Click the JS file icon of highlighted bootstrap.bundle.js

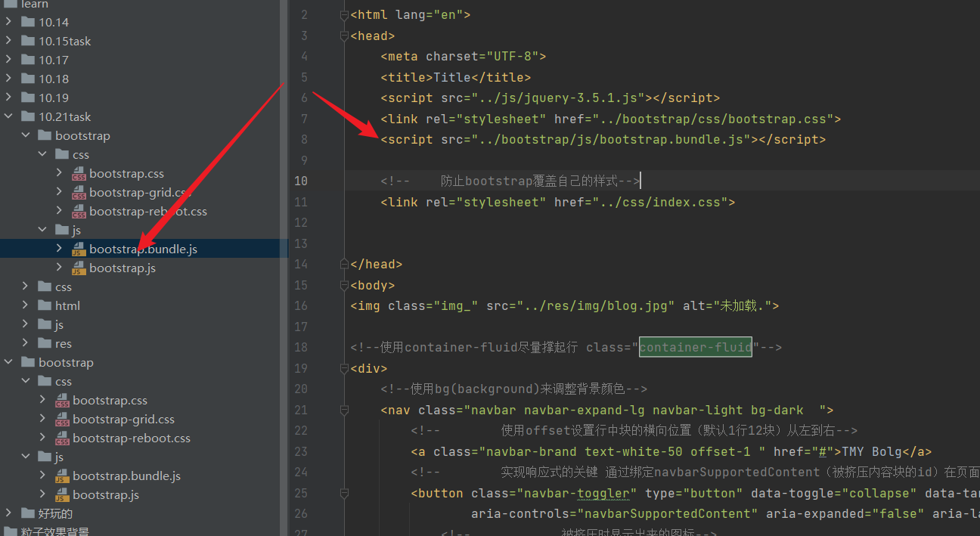pyautogui.click(x=79, y=249)
